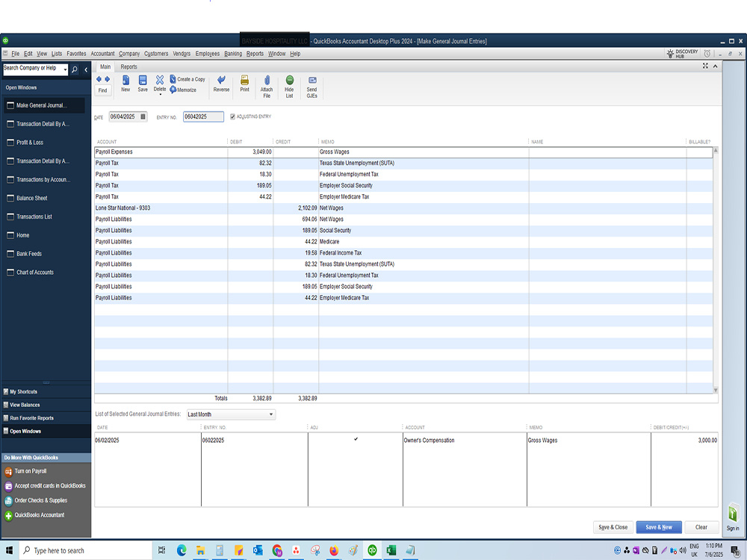Open the Reports menu in menu bar

coord(255,54)
